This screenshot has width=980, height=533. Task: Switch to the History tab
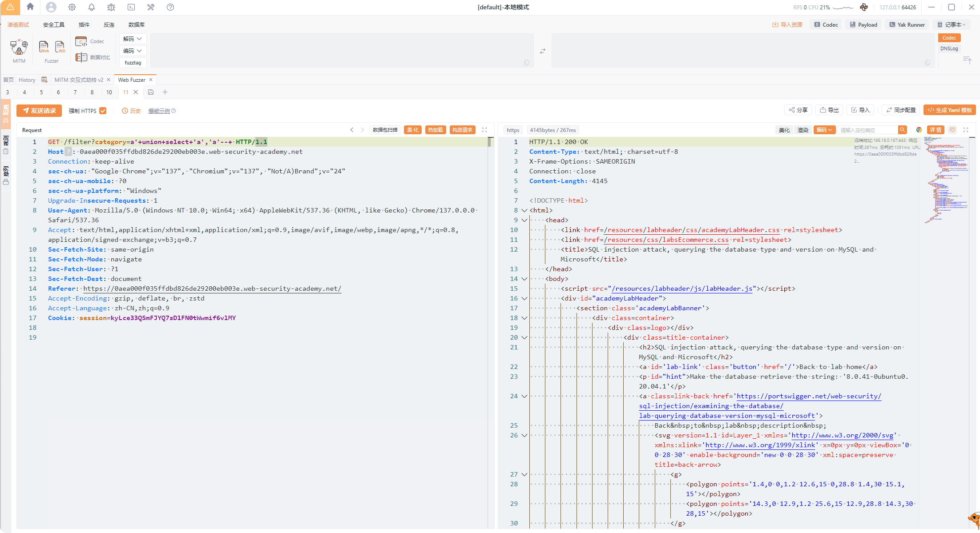pyautogui.click(x=27, y=80)
